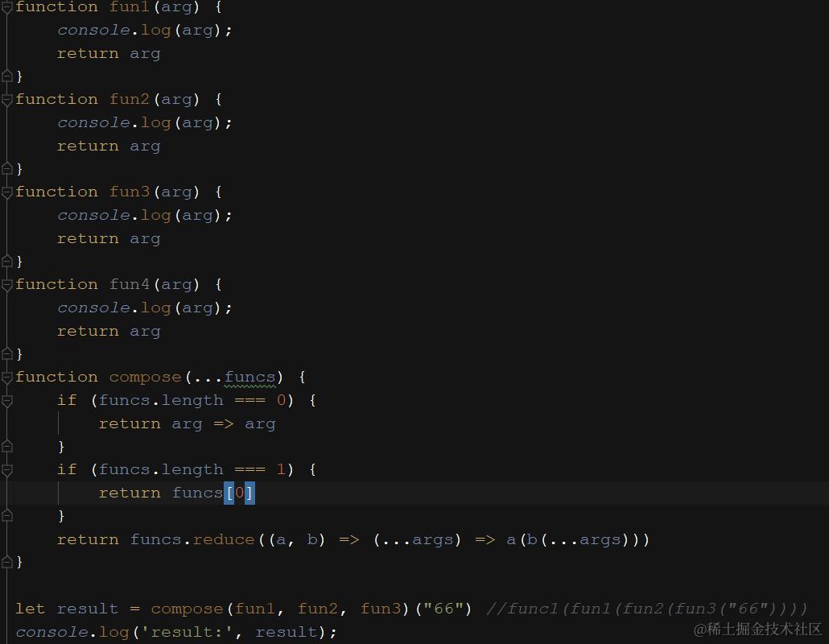Click the trailing //func1(fun1(fun2... comment
Image resolution: width=829 pixels, height=644 pixels.
[x=646, y=609]
